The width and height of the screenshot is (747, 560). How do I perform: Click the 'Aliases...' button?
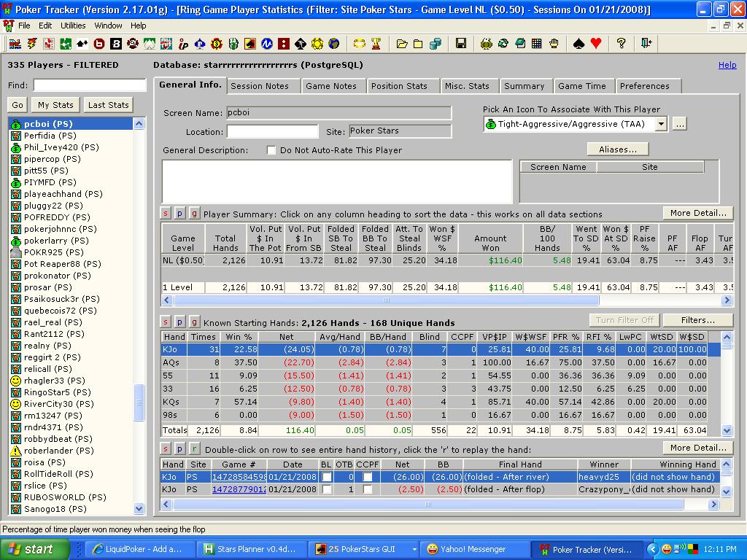pos(618,149)
